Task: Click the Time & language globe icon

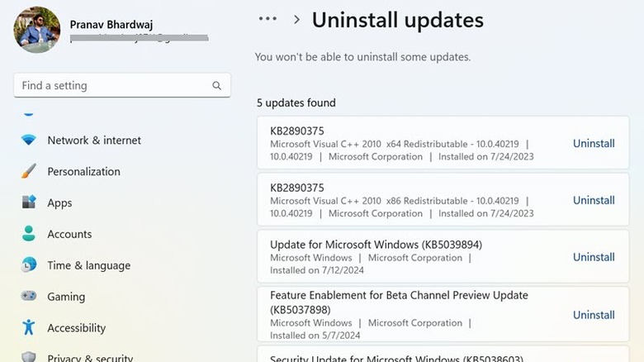Action: pos(29,265)
